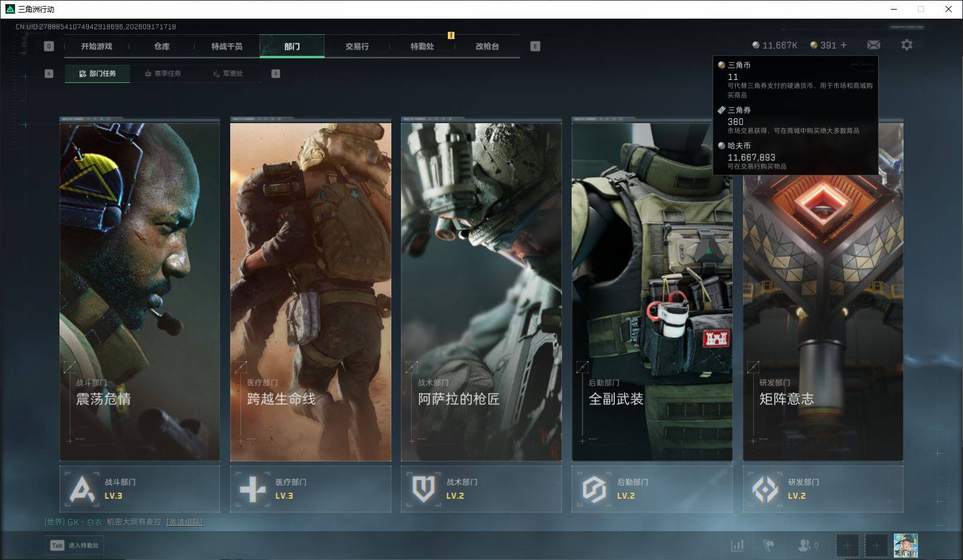Open the 交易行 tab
The image size is (963, 560).
click(x=357, y=46)
